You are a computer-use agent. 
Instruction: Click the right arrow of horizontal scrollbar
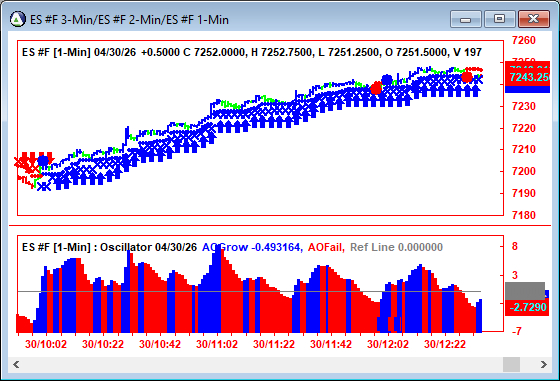(x=543, y=365)
